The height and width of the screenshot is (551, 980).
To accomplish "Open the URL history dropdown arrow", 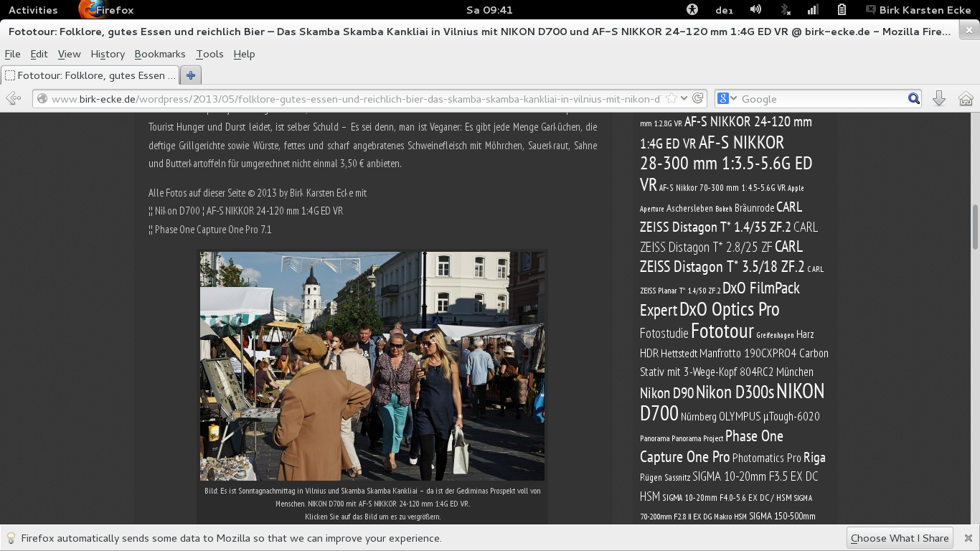I will [684, 99].
